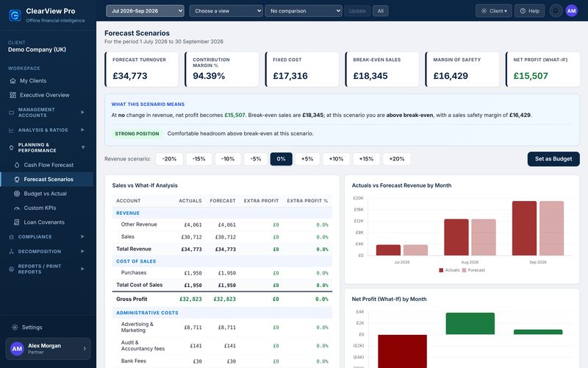The height and width of the screenshot is (368, 588).
Task: Open the Client menu dropdown
Action: click(493, 11)
